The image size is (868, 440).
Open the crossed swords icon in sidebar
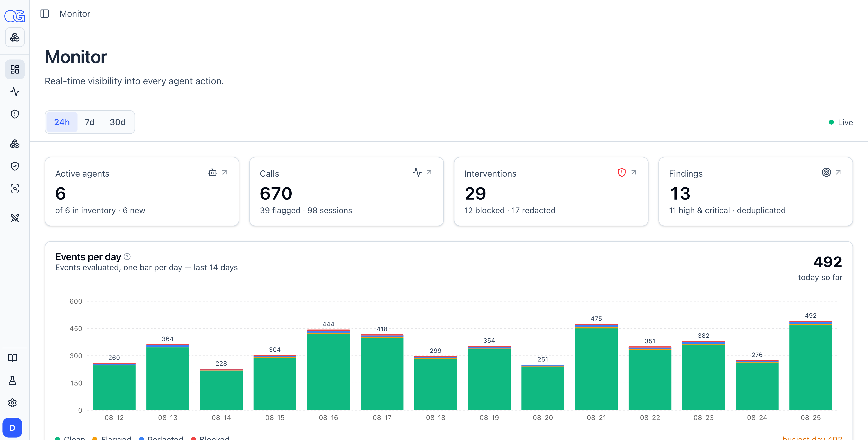(15, 218)
